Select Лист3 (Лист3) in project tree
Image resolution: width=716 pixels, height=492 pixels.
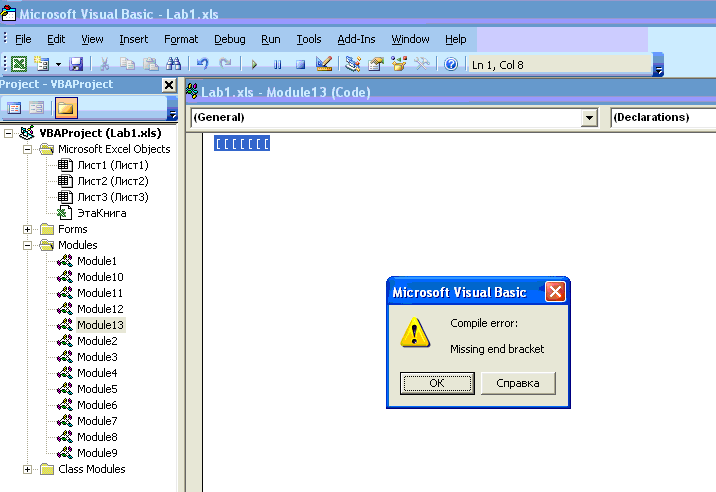coord(113,197)
